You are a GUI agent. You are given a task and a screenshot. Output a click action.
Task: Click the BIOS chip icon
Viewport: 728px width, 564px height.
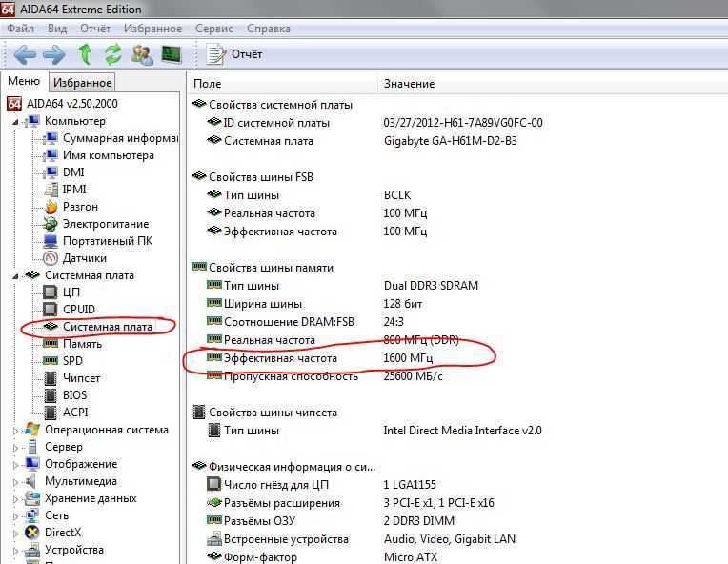point(51,395)
